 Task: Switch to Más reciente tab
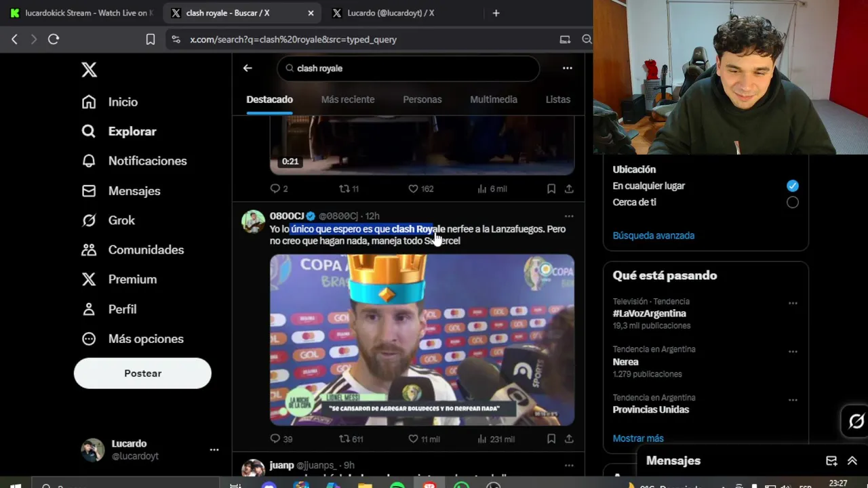[348, 100]
